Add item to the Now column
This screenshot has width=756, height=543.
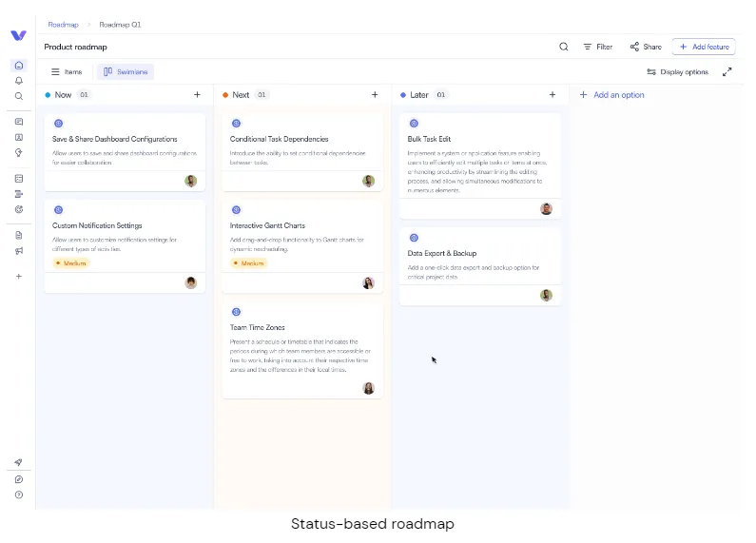coord(197,94)
